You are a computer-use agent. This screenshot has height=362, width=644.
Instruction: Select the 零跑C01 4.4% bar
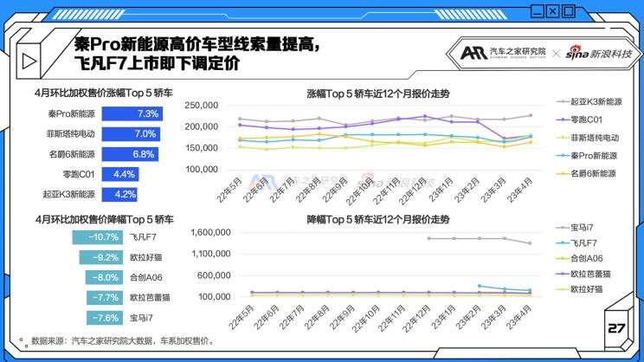pos(120,174)
